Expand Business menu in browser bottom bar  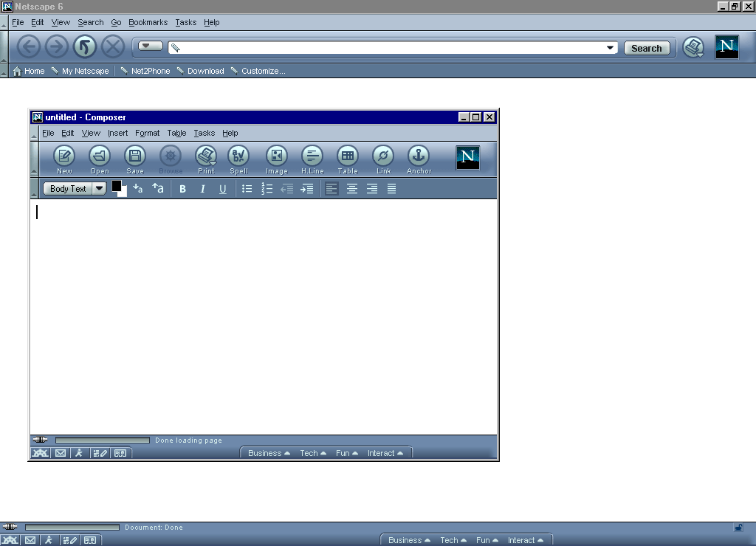[x=409, y=540]
